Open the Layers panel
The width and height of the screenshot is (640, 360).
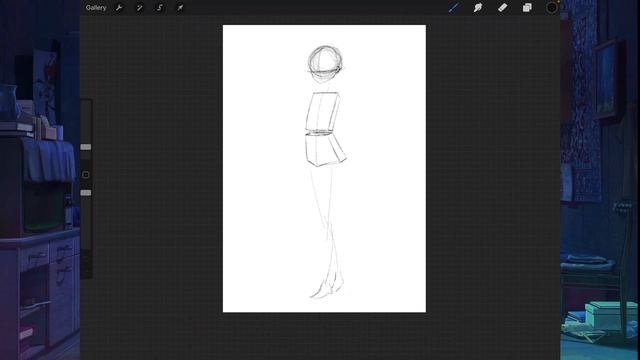click(x=527, y=7)
